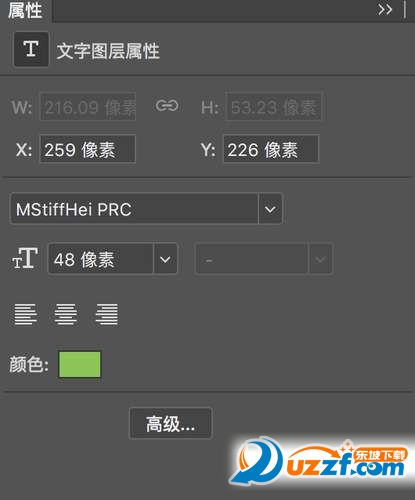This screenshot has height=500, width=415.
Task: Click the text layer T icon
Action: 31,49
